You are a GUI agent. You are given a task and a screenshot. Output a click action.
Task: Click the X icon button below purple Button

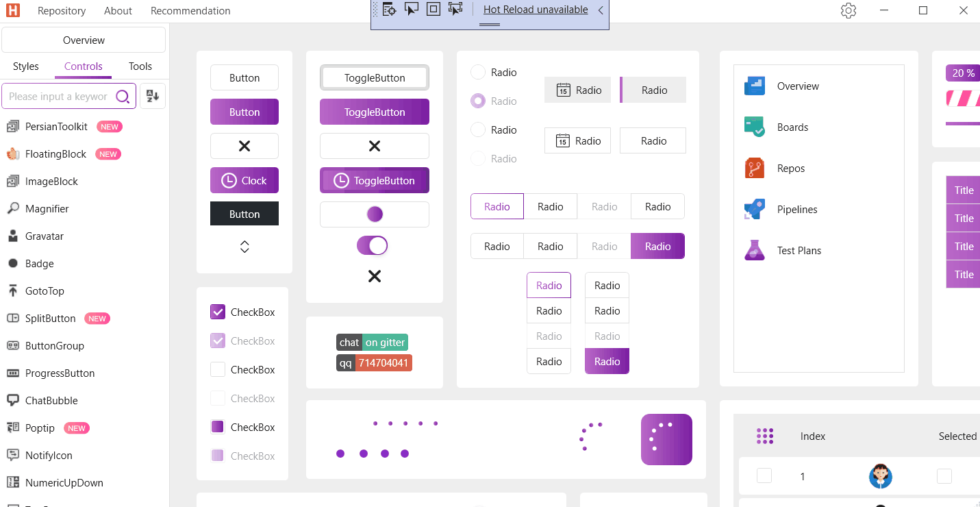pos(244,146)
